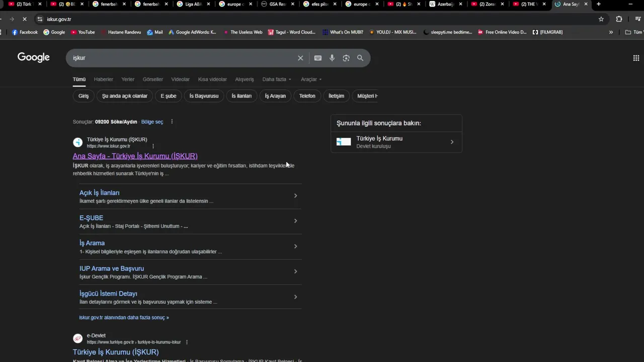
Task: Select the Telefon filter chip
Action: [307, 96]
